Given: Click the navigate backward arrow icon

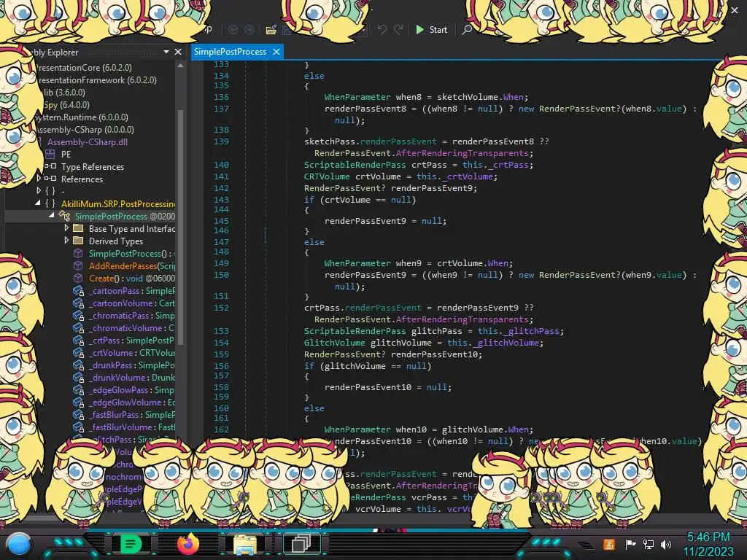Looking at the screenshot, I should point(233,30).
